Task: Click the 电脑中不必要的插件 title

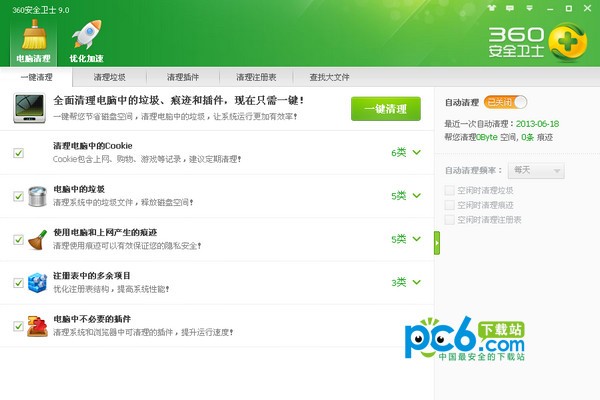Action: point(92,319)
